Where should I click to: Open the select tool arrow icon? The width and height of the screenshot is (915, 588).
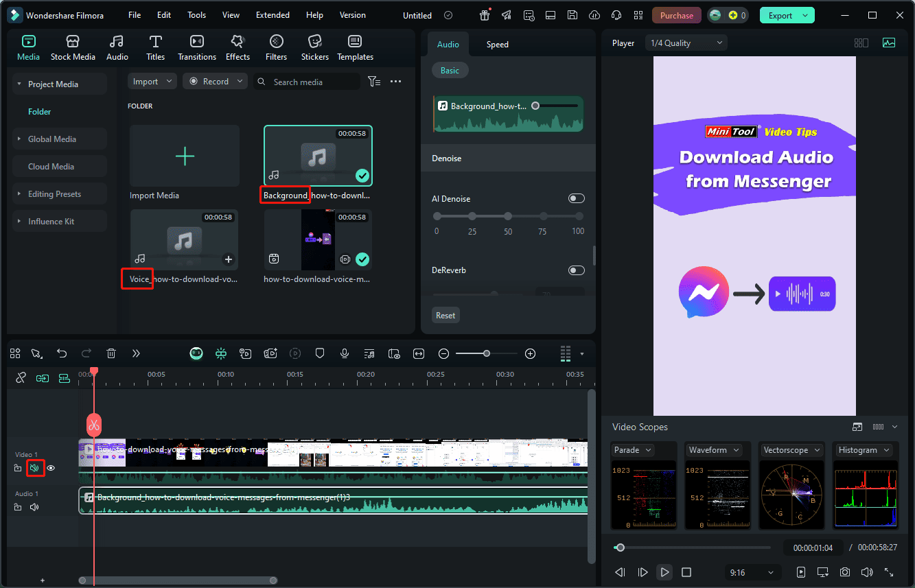(37, 353)
